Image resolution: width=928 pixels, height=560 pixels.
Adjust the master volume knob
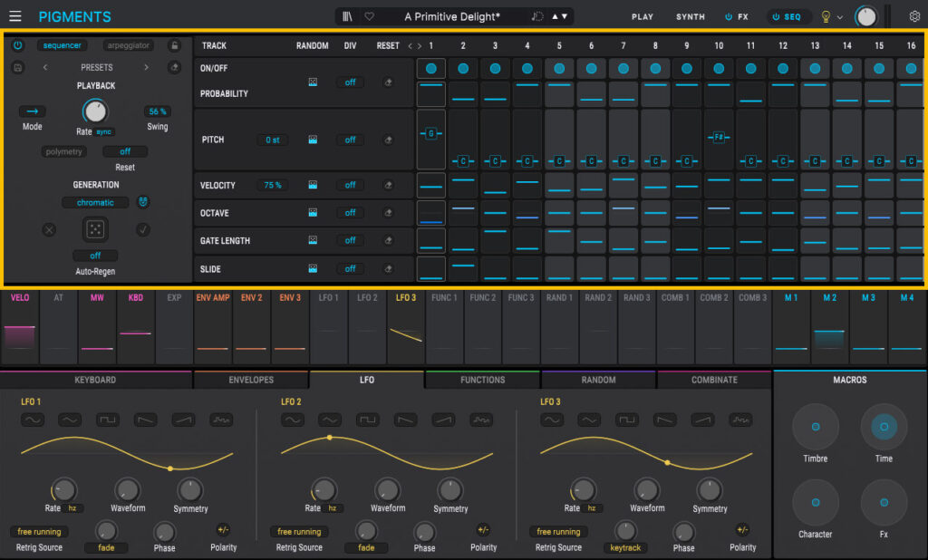pos(865,16)
